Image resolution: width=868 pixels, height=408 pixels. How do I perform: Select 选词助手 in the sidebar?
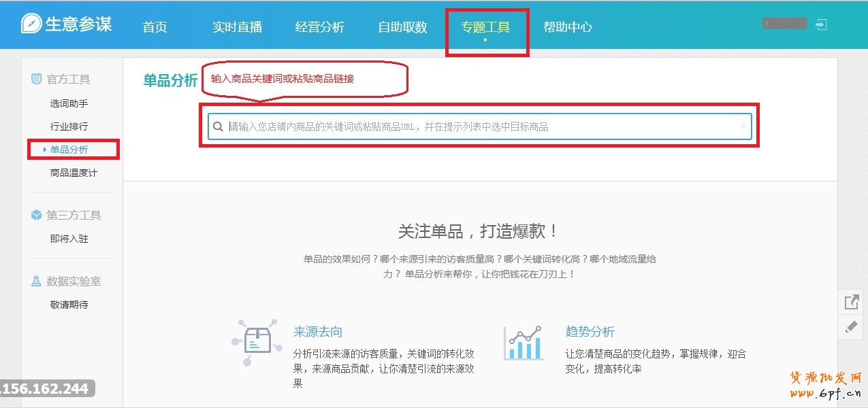click(x=69, y=103)
